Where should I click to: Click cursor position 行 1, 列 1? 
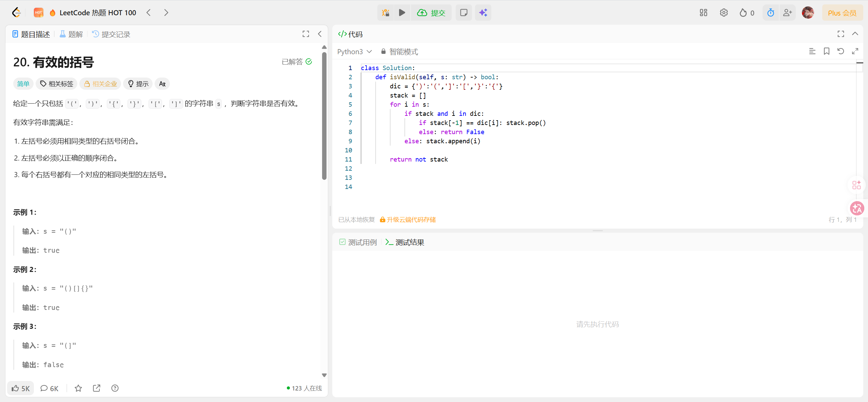[843, 219]
